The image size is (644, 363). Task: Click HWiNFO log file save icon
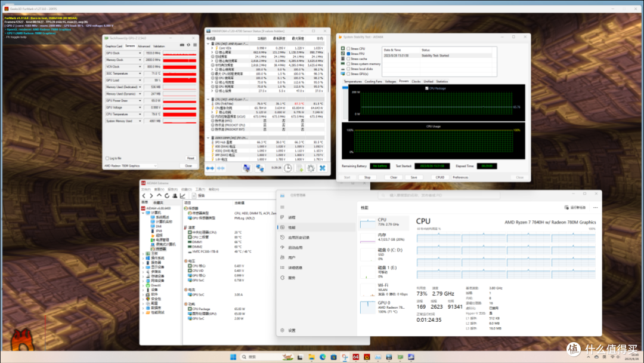pyautogui.click(x=299, y=168)
